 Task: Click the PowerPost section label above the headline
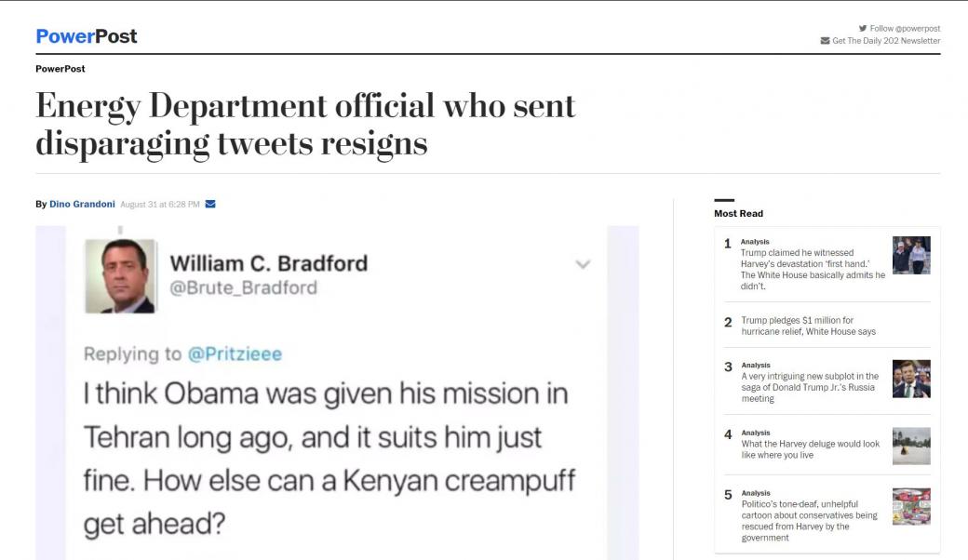click(59, 68)
